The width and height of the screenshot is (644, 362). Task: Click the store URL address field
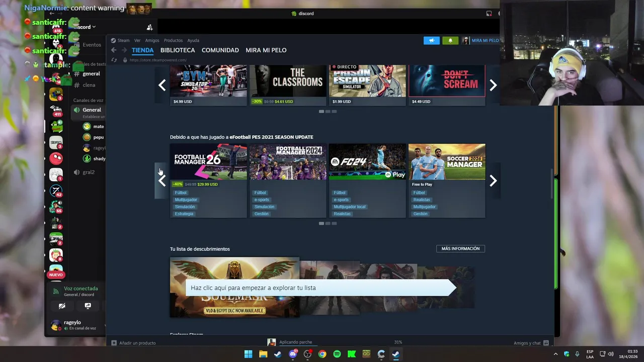pyautogui.click(x=158, y=60)
